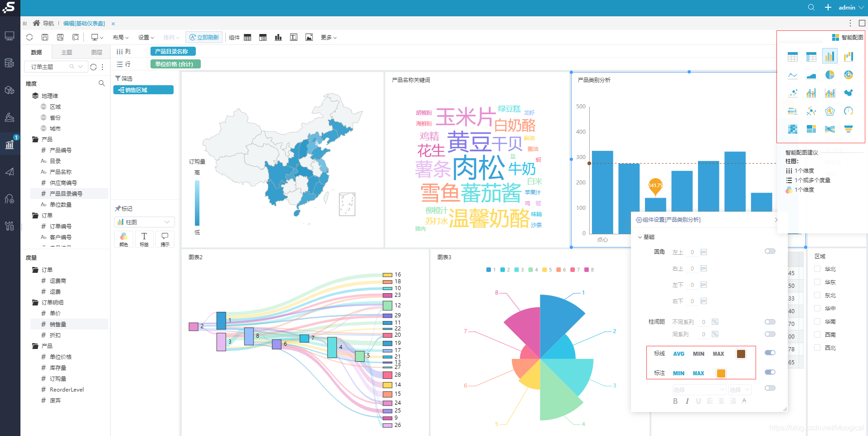Select the 销售量 measure field
This screenshot has width=868, height=436.
click(69, 324)
